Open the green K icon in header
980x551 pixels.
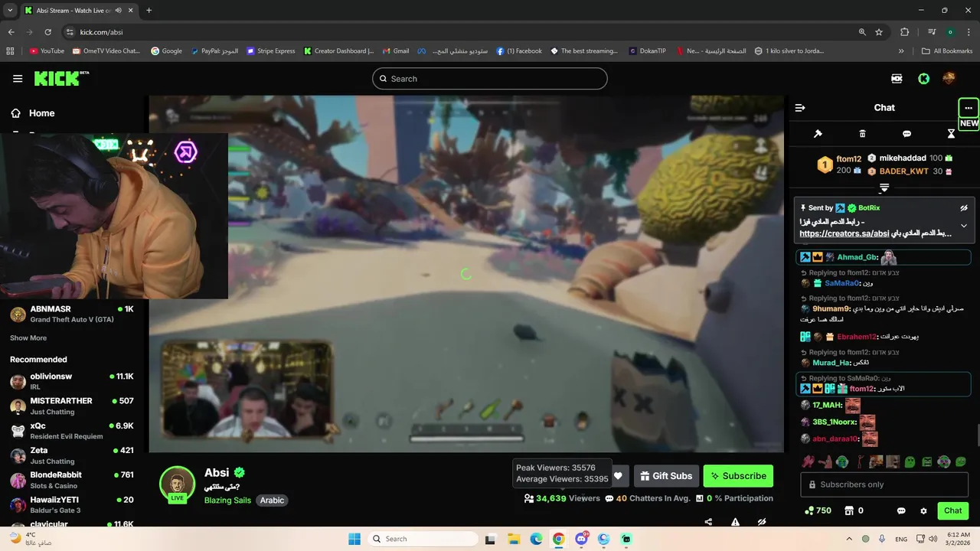click(924, 78)
